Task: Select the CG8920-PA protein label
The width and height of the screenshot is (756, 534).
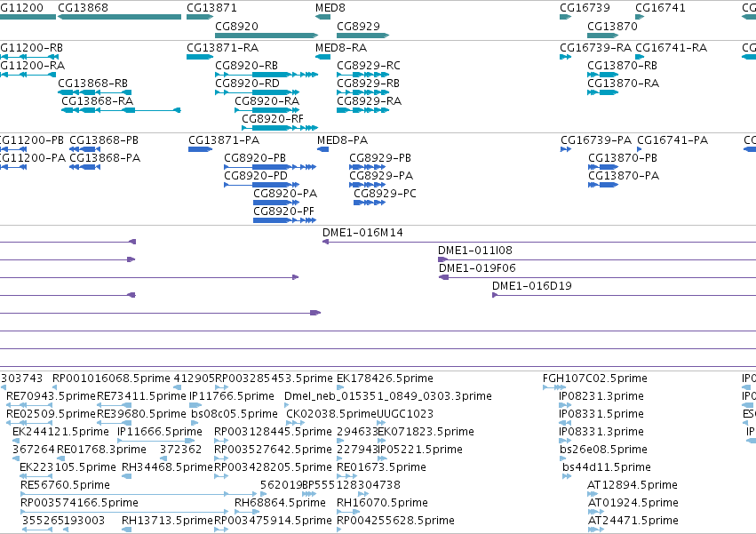Action: click(x=285, y=194)
